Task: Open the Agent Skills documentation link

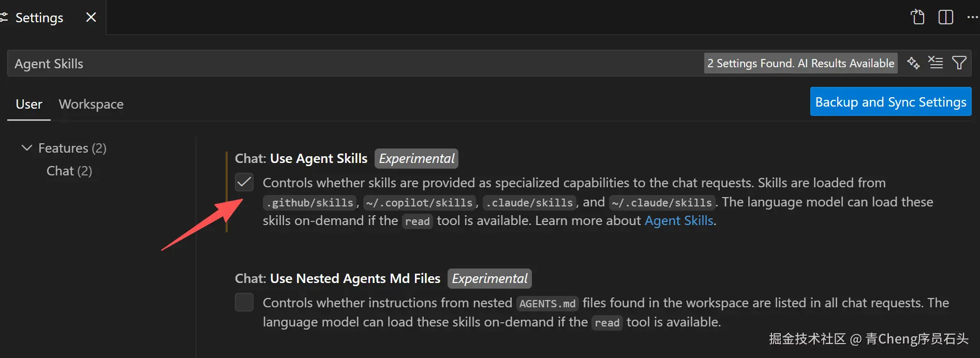Action: (679, 221)
